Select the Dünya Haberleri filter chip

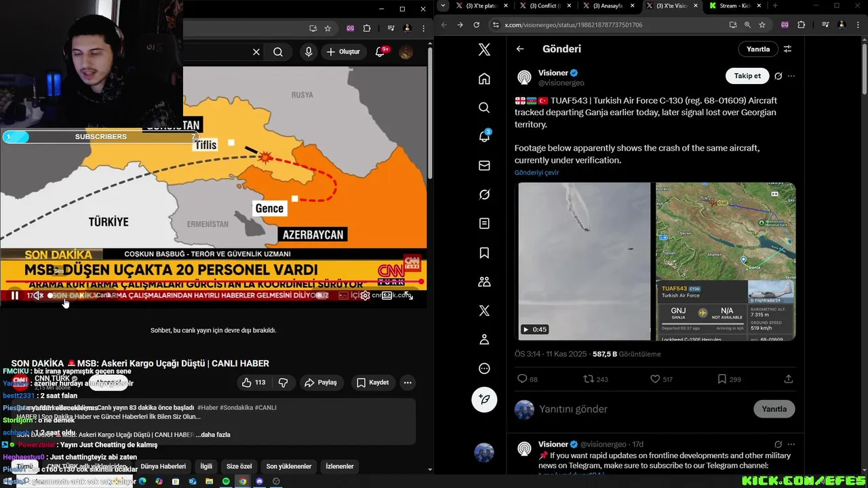[163, 466]
